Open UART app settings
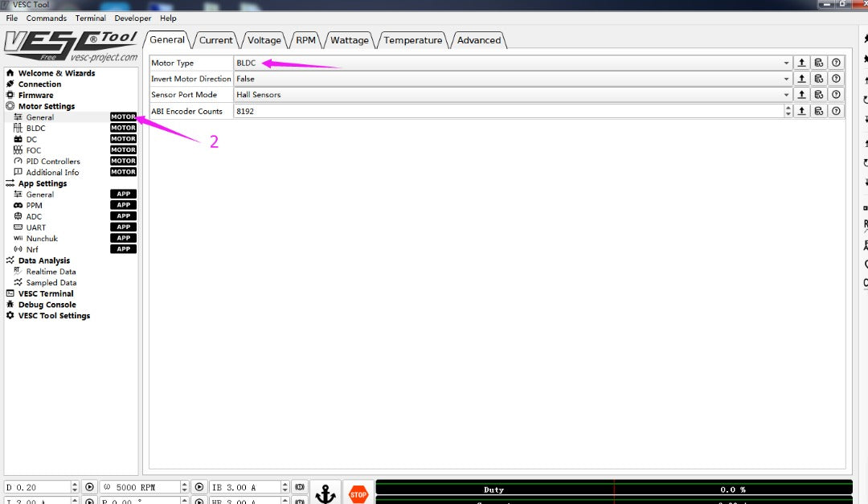Viewport: 868px width, 504px height. tap(36, 227)
